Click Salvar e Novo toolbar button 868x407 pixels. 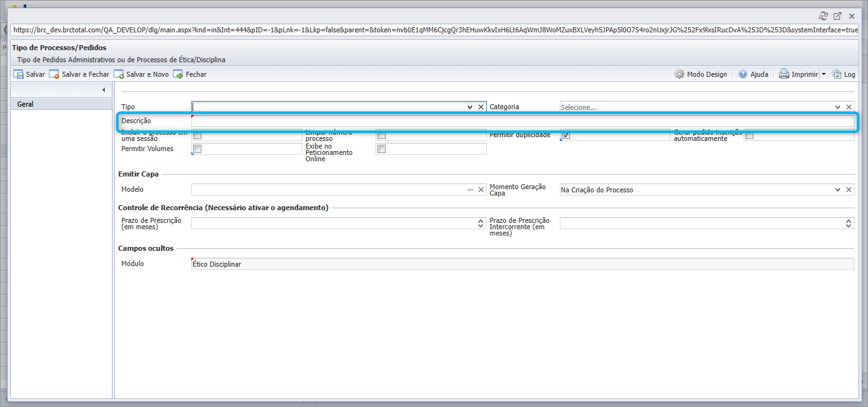click(141, 74)
